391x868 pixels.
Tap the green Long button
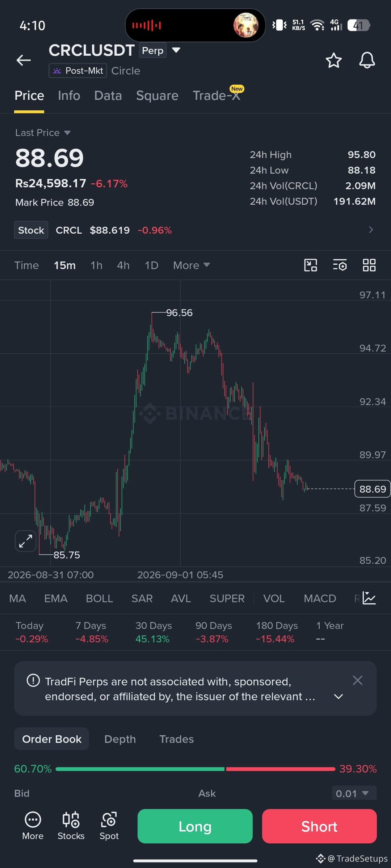[195, 826]
